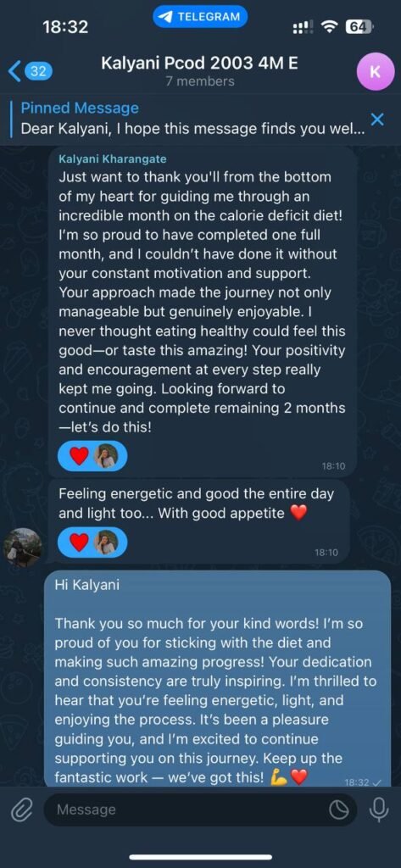Image resolution: width=401 pixels, height=868 pixels.
Task: Tap the microphone voice message icon
Action: tap(380, 810)
